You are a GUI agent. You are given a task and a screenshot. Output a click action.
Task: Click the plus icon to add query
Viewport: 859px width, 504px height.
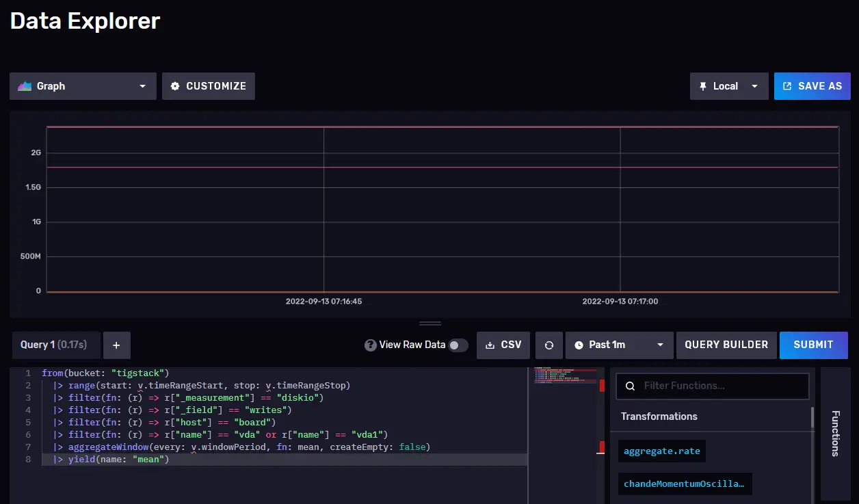click(x=116, y=345)
